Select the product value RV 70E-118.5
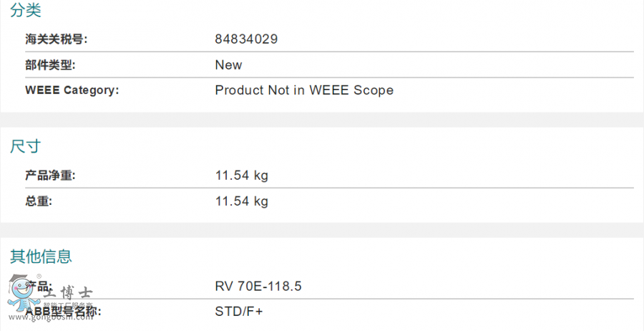644x331 pixels. (258, 287)
